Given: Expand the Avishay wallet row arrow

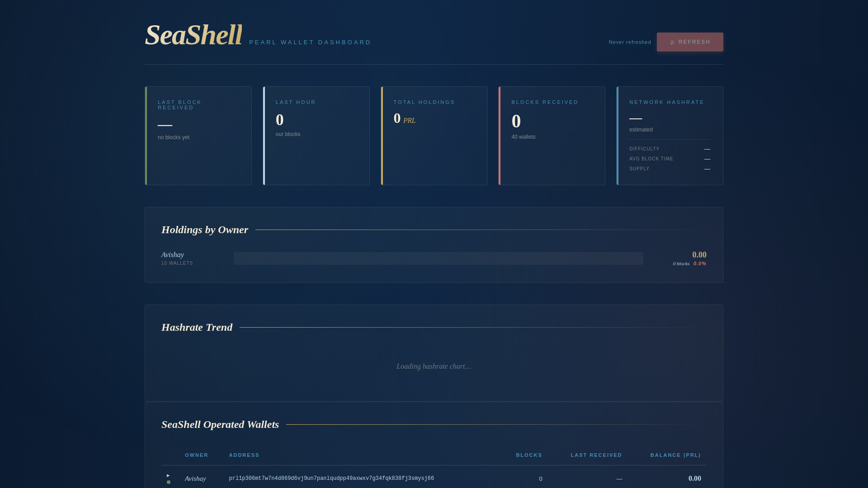Looking at the screenshot, I should (x=168, y=475).
